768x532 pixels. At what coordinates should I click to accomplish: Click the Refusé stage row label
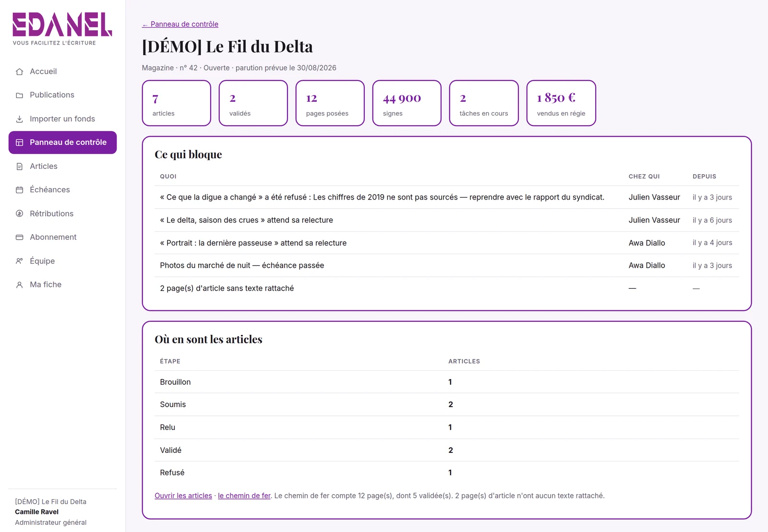pos(172,473)
